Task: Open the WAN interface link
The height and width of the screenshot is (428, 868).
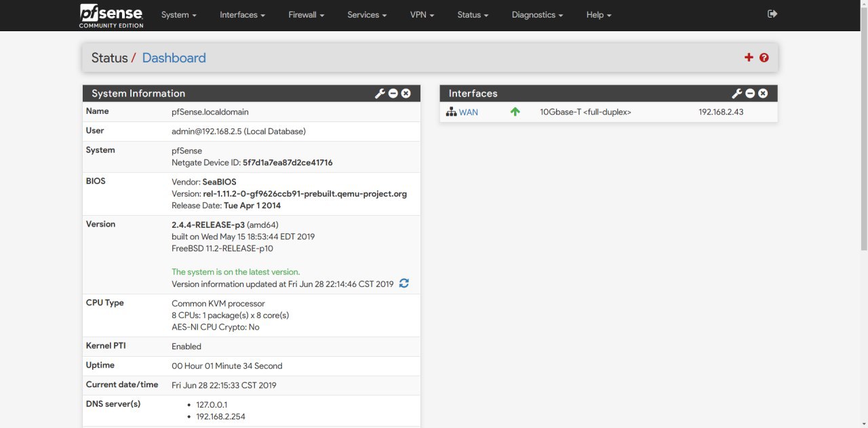Action: [469, 112]
